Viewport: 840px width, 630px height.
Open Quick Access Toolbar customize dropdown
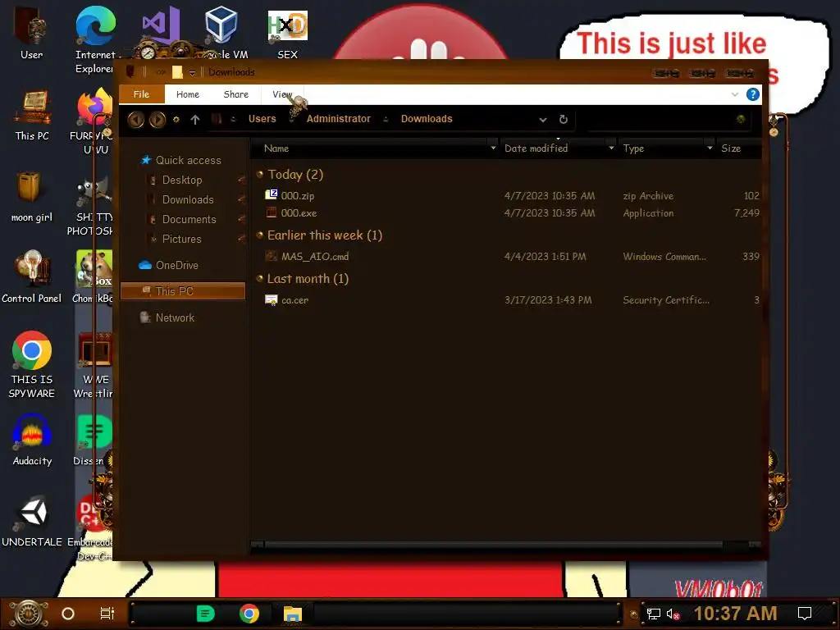[x=192, y=72]
